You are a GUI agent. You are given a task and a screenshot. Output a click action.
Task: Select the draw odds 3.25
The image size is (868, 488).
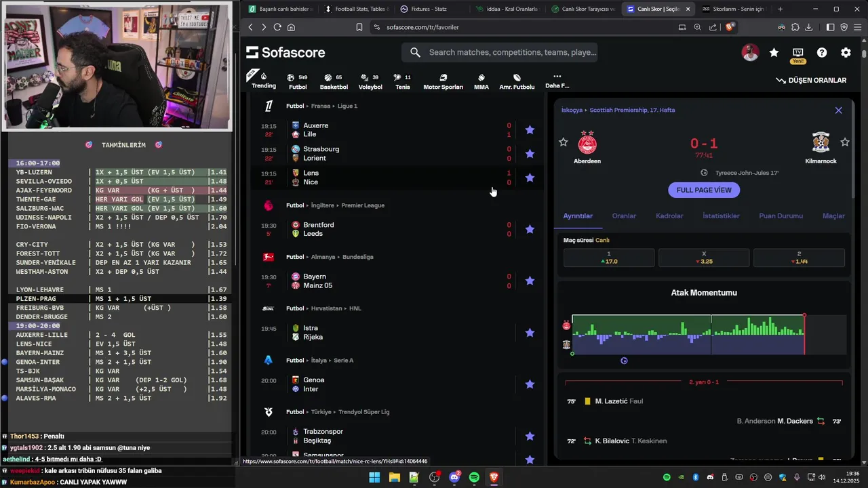coord(704,258)
